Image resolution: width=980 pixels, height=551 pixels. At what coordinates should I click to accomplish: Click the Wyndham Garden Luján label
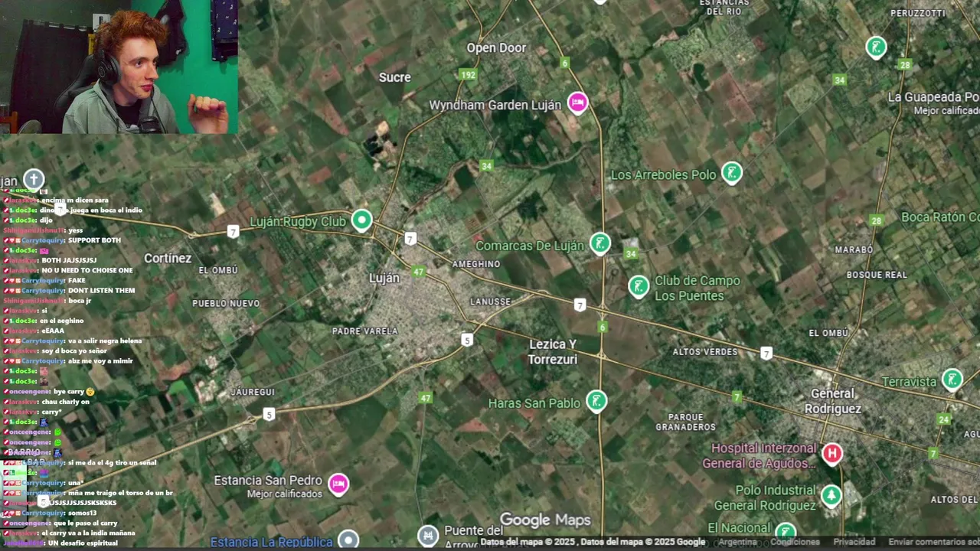(x=495, y=105)
